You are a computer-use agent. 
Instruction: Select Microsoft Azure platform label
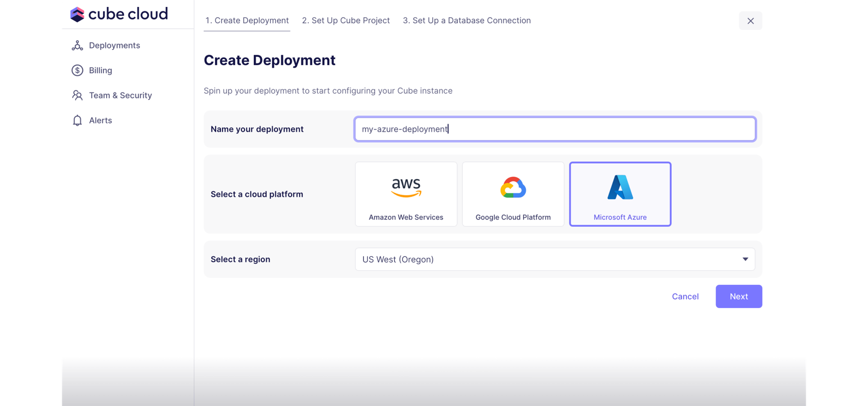620,217
